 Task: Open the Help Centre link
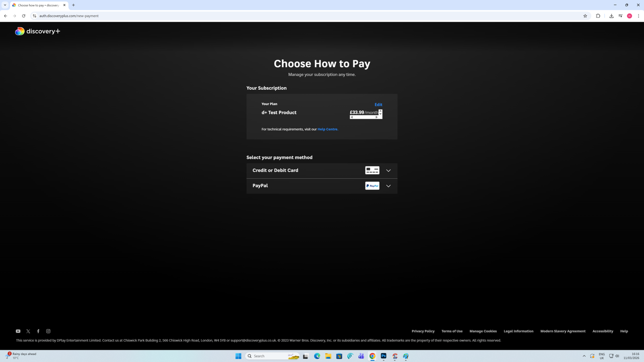click(327, 129)
